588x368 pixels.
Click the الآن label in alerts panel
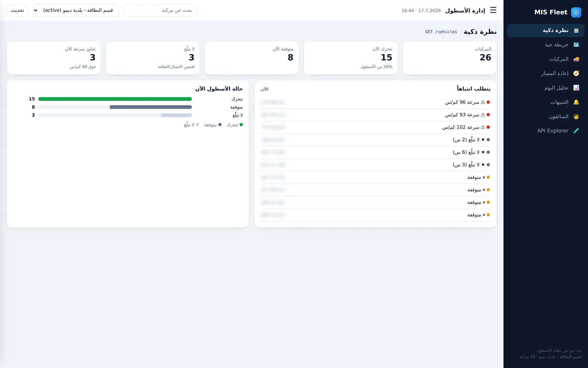click(x=264, y=89)
